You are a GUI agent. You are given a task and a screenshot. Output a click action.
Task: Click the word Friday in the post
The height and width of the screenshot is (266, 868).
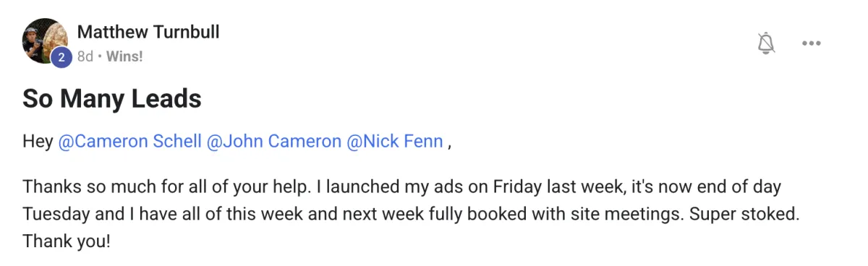coord(516,187)
